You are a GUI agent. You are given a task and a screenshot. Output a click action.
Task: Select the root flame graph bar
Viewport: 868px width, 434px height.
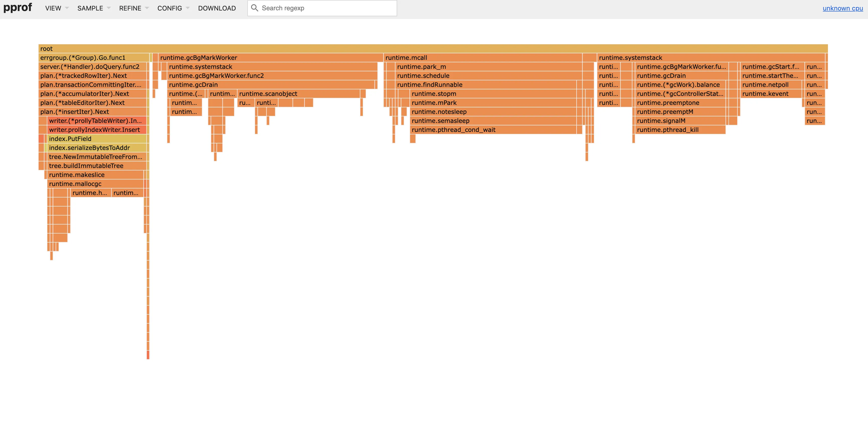433,49
